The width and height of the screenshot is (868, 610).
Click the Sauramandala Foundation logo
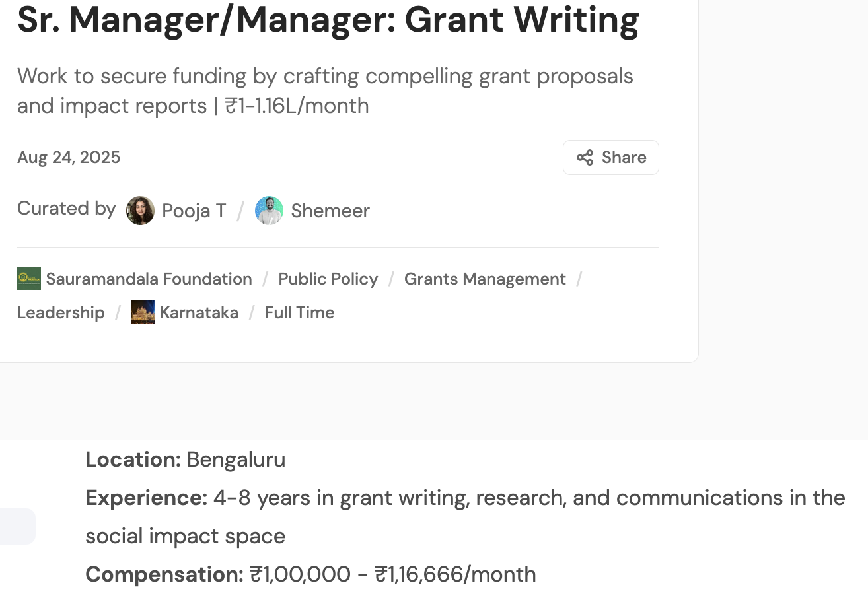pos(29,279)
